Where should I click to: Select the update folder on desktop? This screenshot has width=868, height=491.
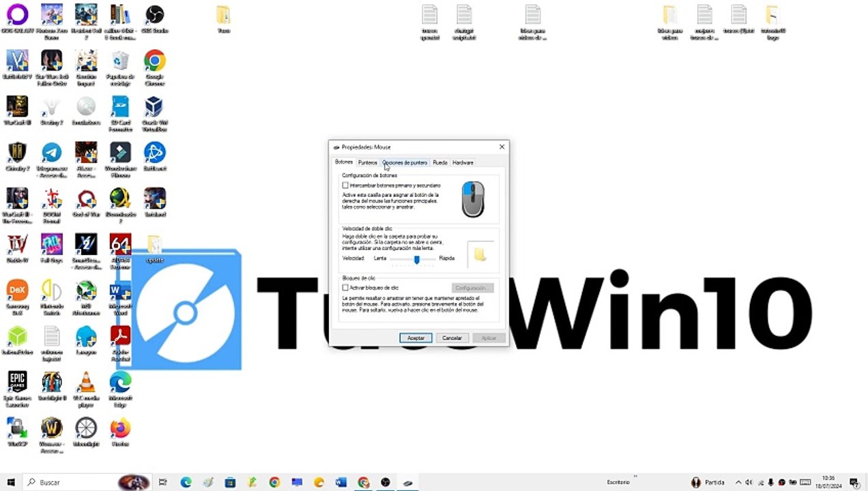tap(154, 248)
